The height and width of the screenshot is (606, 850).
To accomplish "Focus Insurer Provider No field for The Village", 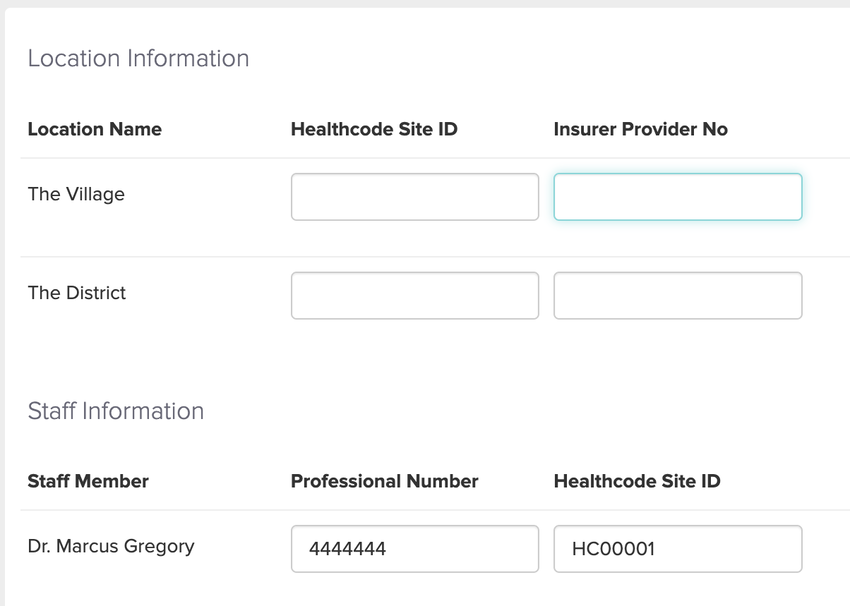I will coord(677,197).
